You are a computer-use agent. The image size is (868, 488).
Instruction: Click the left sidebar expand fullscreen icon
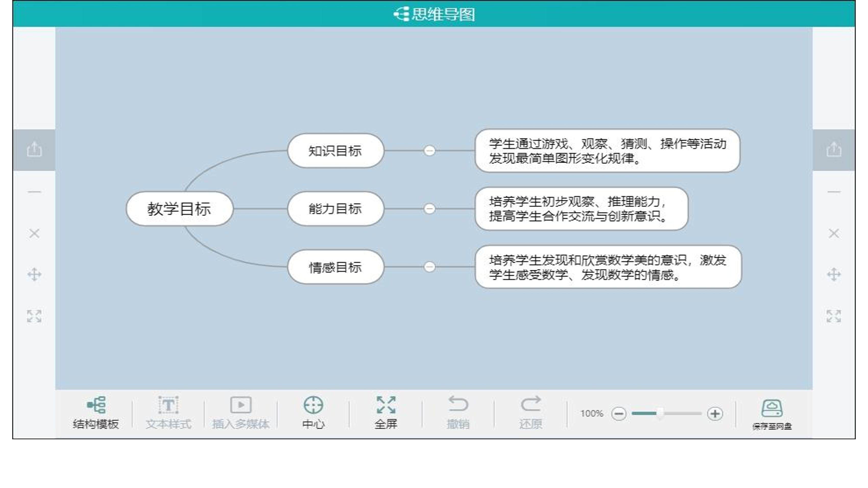[34, 316]
